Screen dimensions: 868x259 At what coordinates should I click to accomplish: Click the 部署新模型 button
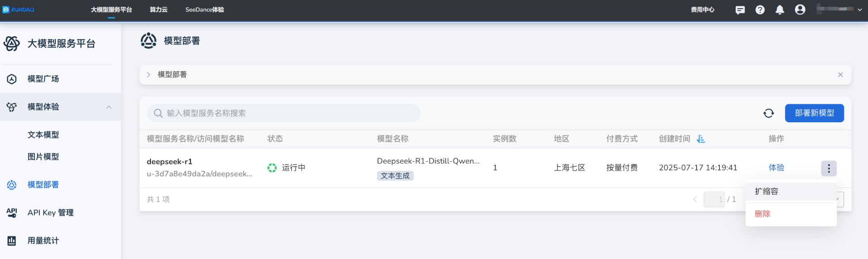coord(815,113)
